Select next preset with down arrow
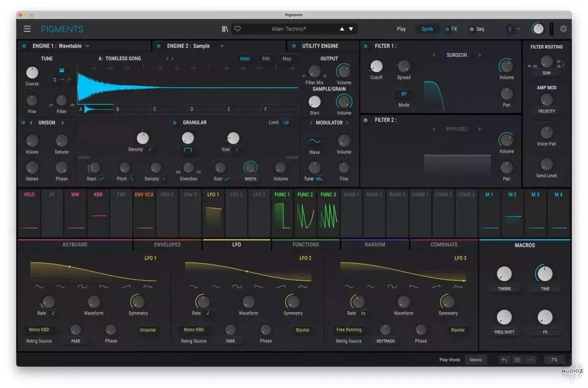This screenshot has height=388, width=588. [x=351, y=29]
